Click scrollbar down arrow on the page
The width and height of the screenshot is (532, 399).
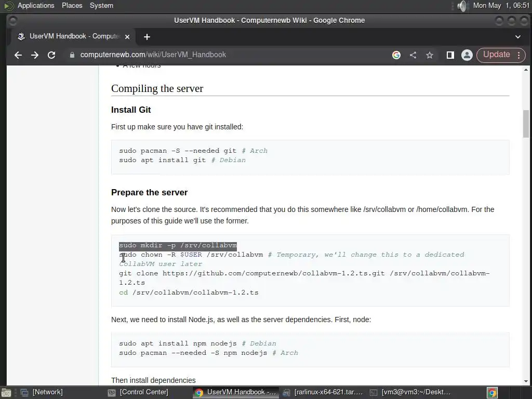pos(526,381)
